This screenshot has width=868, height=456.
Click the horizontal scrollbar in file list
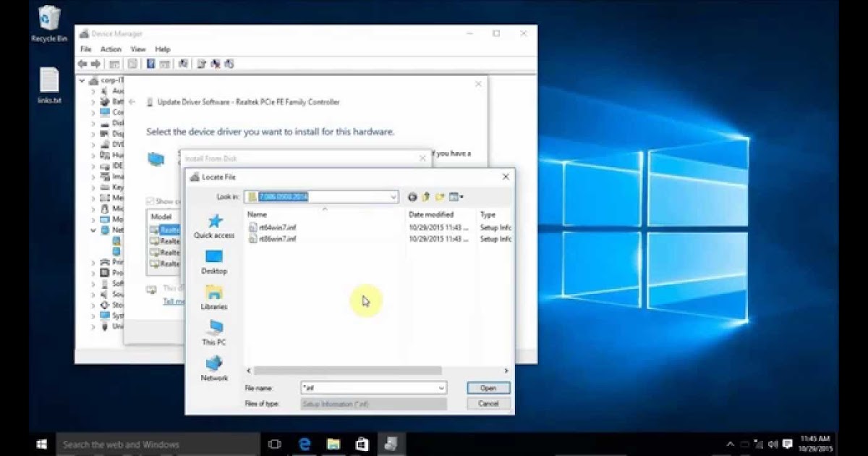coord(347,371)
